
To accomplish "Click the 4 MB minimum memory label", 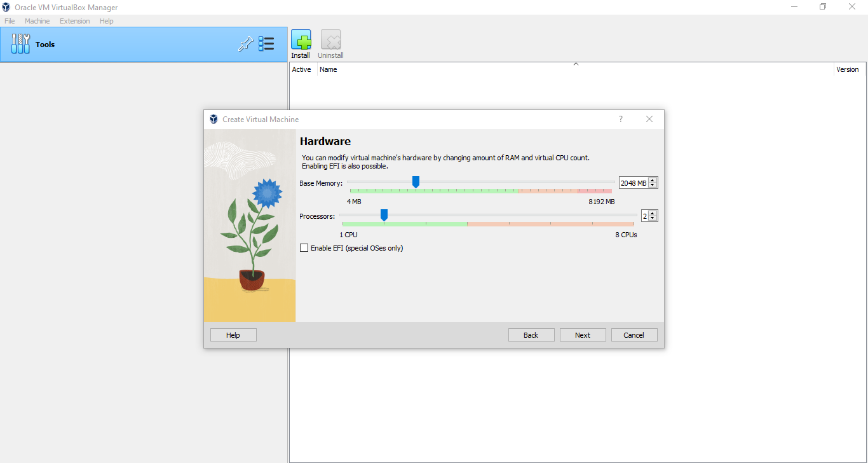I will [354, 202].
